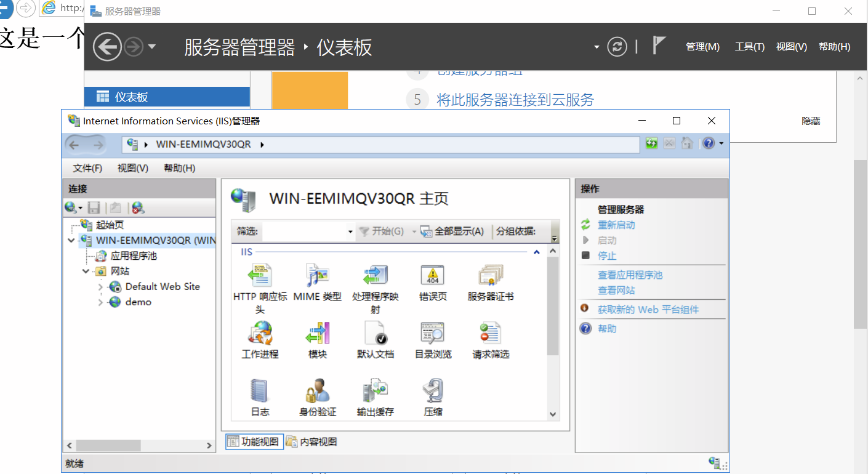Viewport: 868px width, 474px height.
Task: Expand the demo site node
Action: click(x=100, y=302)
